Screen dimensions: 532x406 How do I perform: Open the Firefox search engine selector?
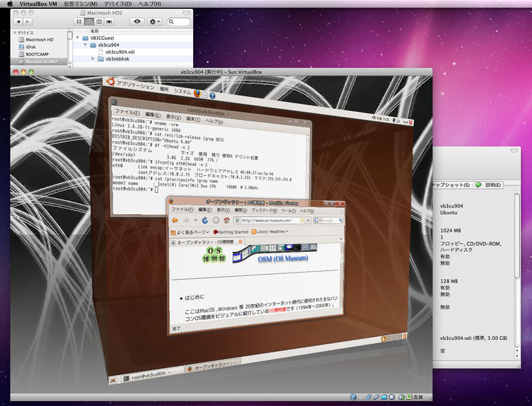click(318, 220)
